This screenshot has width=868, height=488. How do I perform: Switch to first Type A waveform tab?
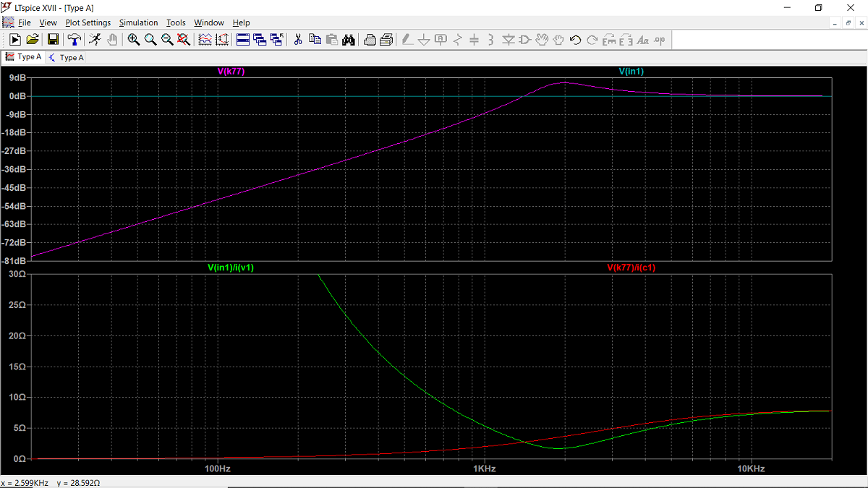click(23, 57)
